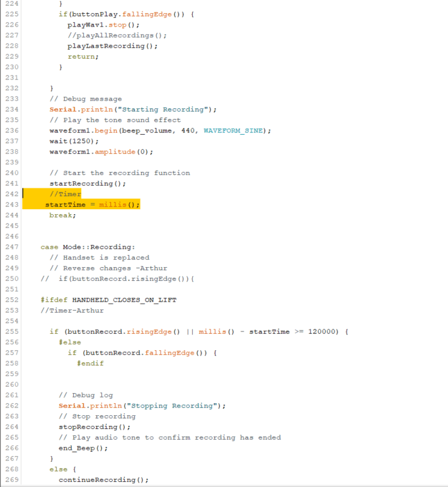Click the // Stop recording comment

pyautogui.click(x=97, y=416)
